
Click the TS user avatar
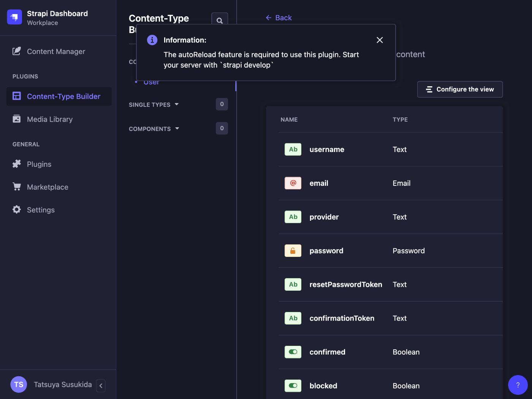pyautogui.click(x=19, y=385)
